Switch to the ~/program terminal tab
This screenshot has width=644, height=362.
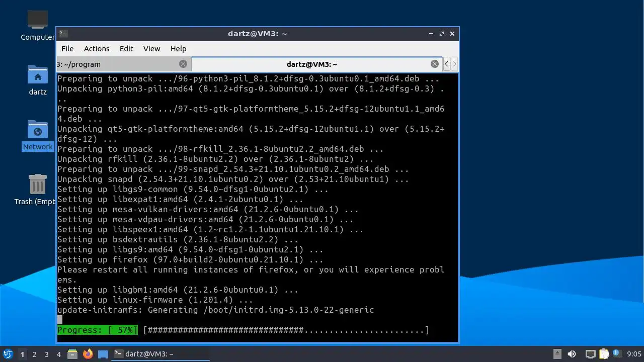click(x=124, y=64)
